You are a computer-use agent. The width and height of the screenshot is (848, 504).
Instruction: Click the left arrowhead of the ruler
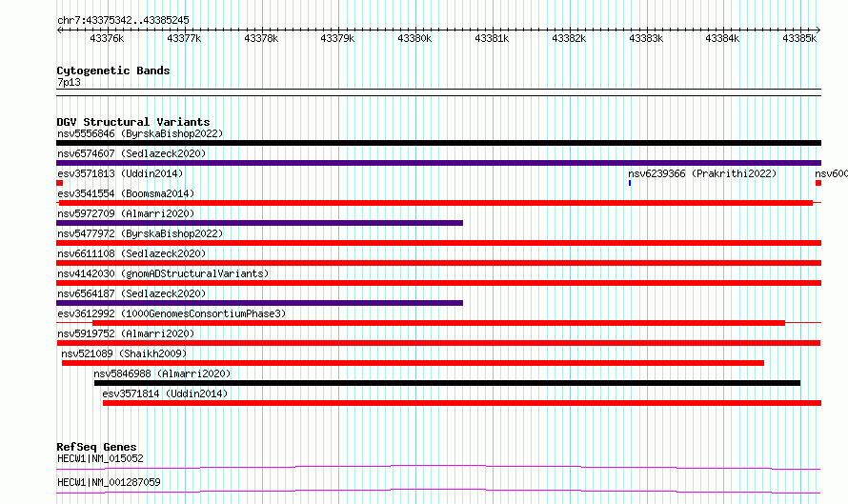[x=59, y=30]
